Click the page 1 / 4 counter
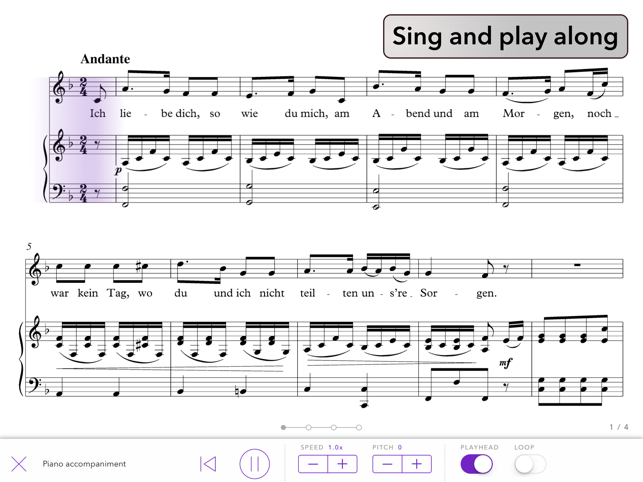The height and width of the screenshot is (482, 643). coord(619,427)
